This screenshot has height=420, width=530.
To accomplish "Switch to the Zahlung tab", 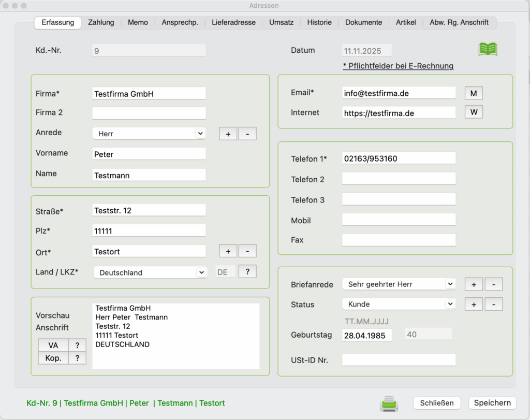I will (x=101, y=23).
